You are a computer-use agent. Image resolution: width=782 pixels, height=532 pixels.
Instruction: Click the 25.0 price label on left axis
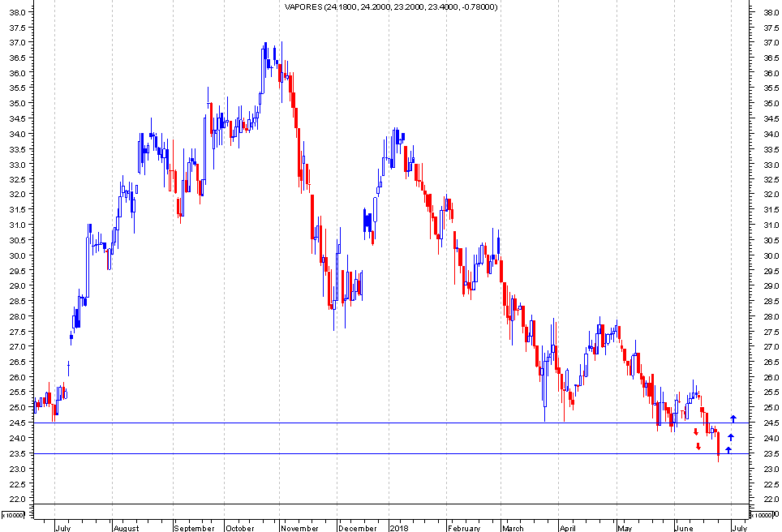(x=18, y=407)
